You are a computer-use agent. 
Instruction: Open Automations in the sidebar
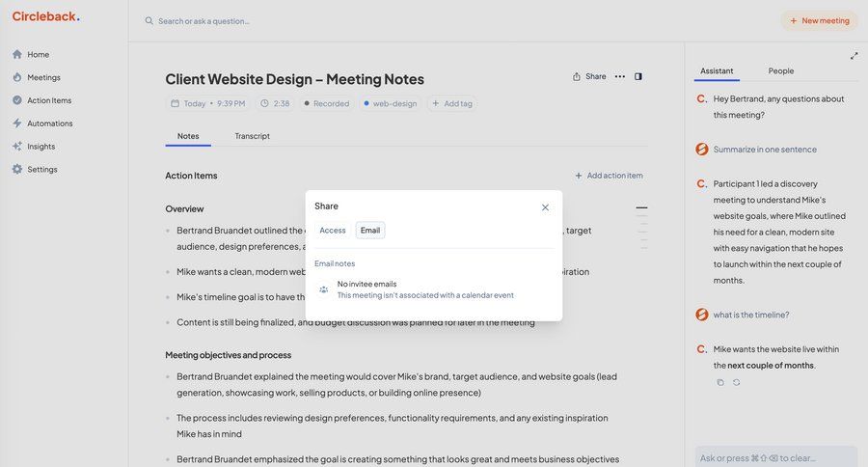(x=49, y=124)
